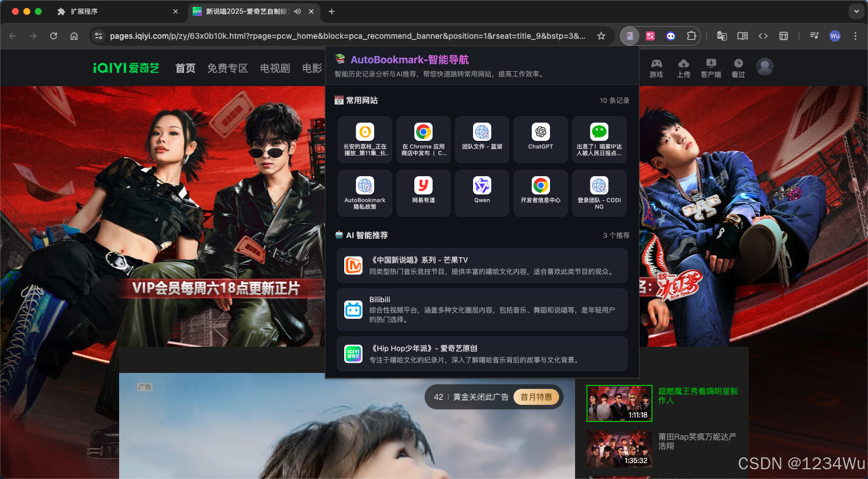The image size is (868, 479).
Task: Toggle the side panel layout icon
Action: tap(784, 36)
